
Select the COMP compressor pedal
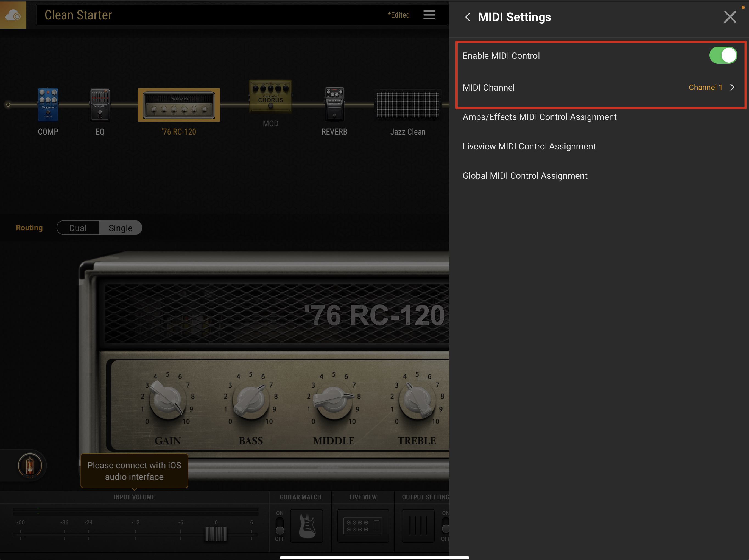point(48,105)
